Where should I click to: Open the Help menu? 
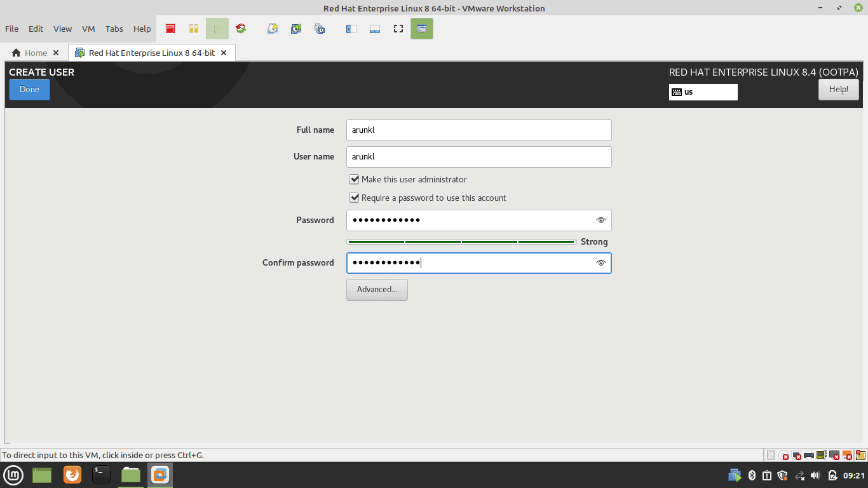point(142,29)
